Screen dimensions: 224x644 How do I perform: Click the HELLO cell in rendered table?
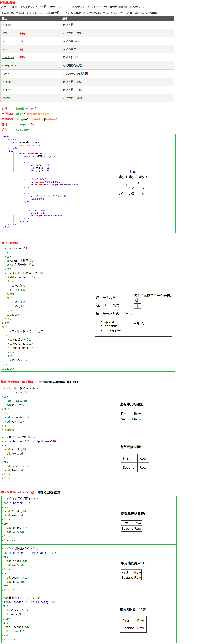tap(139, 324)
